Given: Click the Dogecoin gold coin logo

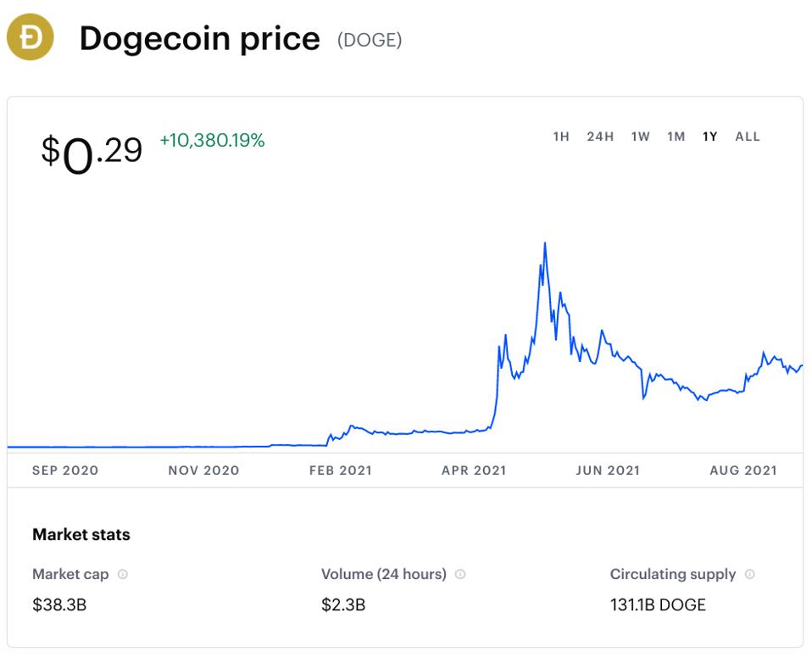Looking at the screenshot, I should (x=30, y=37).
